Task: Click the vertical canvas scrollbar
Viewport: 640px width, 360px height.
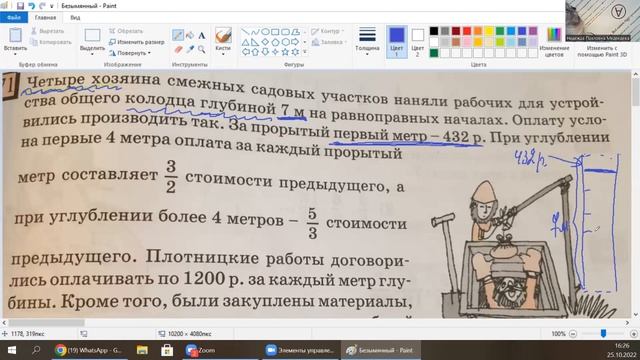Action: 636,194
